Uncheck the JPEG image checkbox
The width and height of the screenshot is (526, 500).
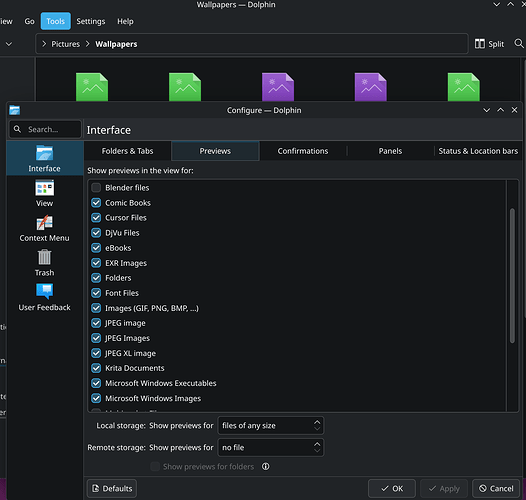96,323
